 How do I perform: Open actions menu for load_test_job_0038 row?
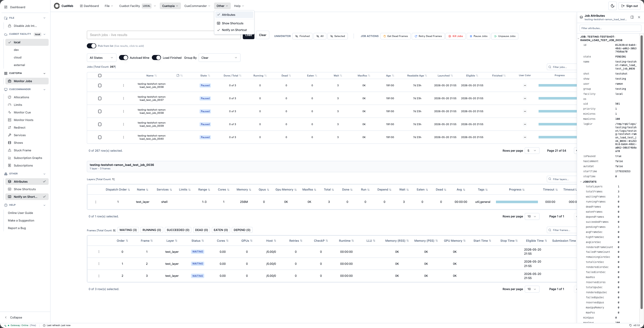[123, 111]
